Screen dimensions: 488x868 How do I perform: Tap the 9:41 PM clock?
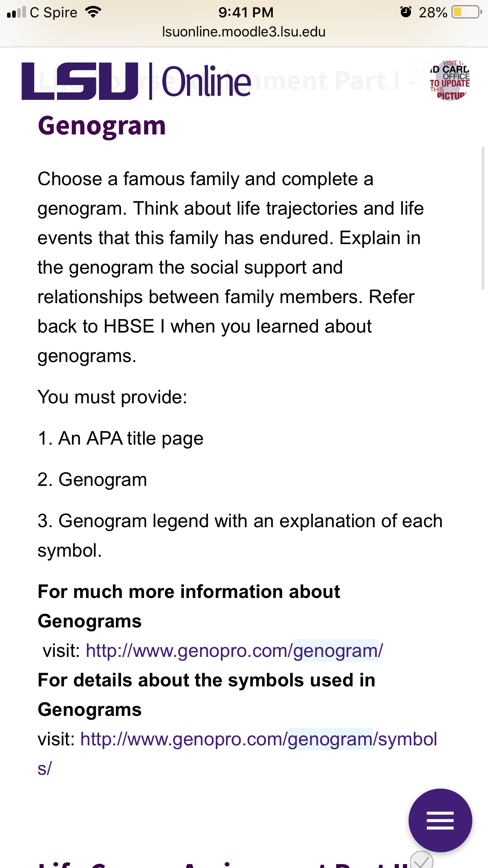click(x=246, y=12)
